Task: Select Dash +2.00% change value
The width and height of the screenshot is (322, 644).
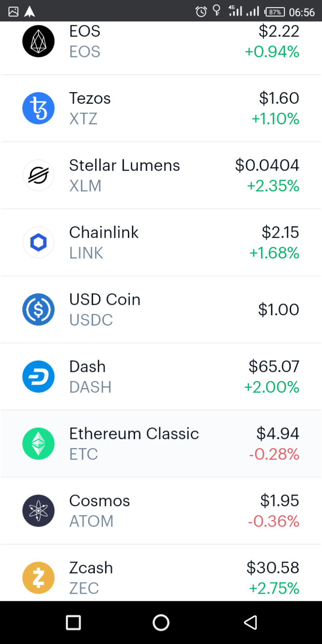Action: coord(272,387)
